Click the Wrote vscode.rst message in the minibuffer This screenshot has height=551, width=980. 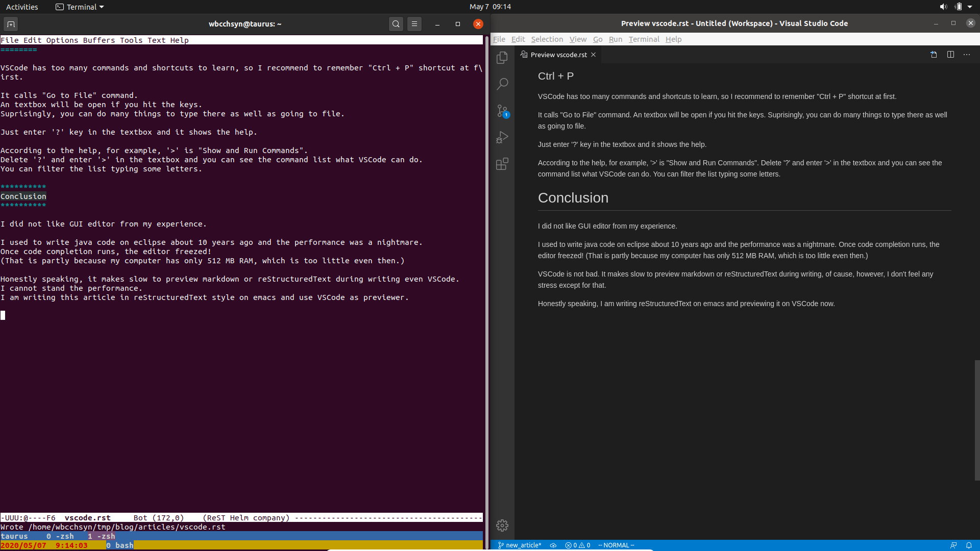pyautogui.click(x=113, y=527)
